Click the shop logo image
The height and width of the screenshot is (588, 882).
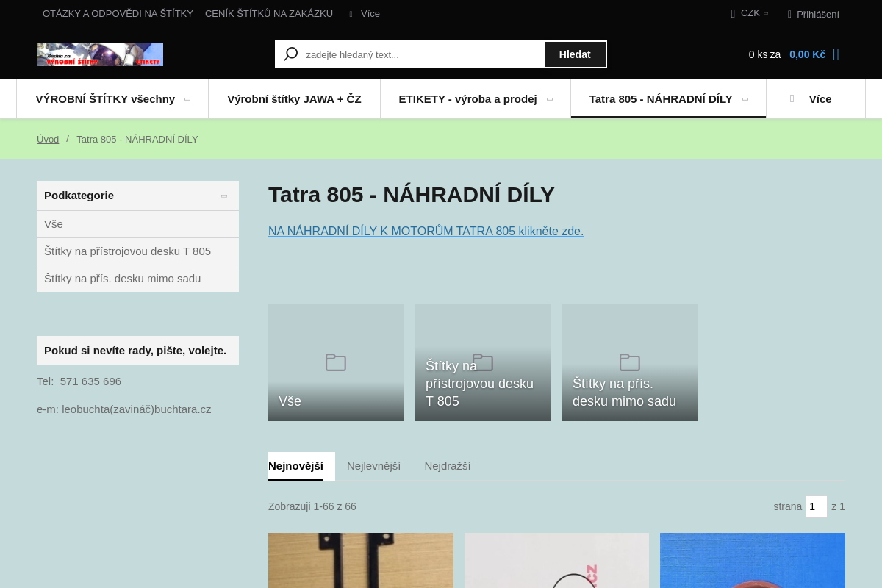100,54
